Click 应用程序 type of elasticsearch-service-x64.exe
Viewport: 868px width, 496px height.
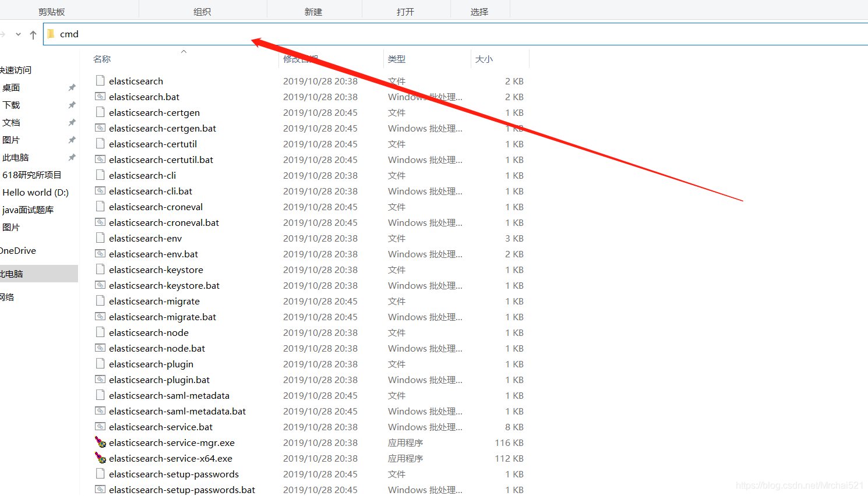point(405,458)
